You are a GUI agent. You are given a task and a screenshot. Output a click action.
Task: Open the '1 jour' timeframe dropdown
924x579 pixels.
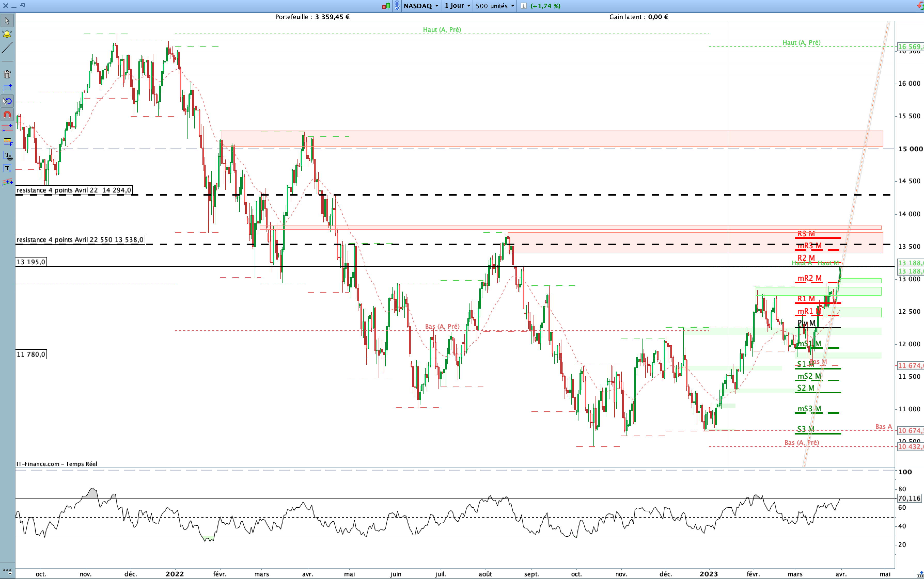tap(457, 6)
